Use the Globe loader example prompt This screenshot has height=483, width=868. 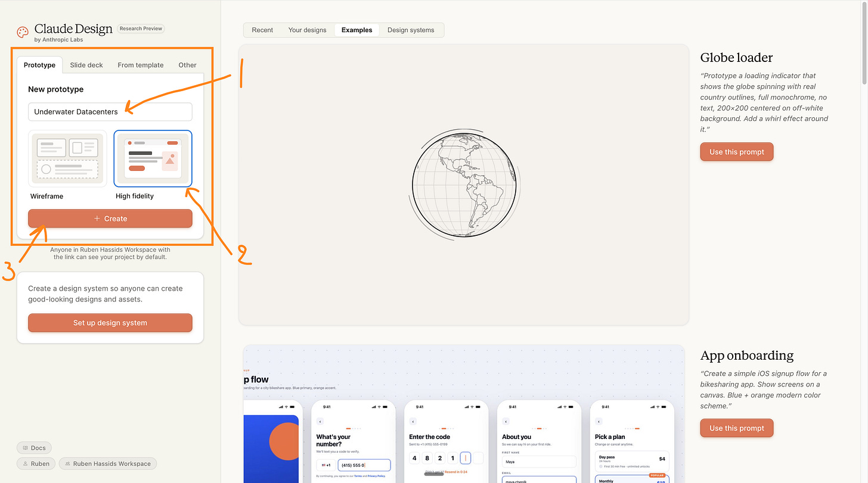tap(737, 152)
